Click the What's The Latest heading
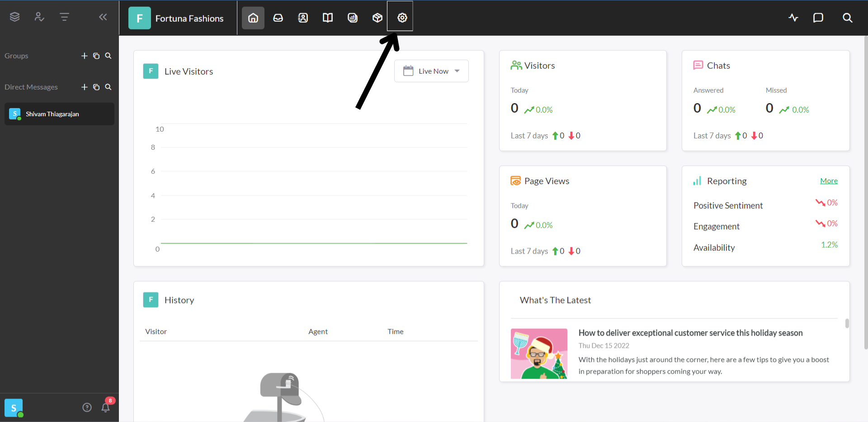Viewport: 868px width, 422px height. tap(555, 300)
